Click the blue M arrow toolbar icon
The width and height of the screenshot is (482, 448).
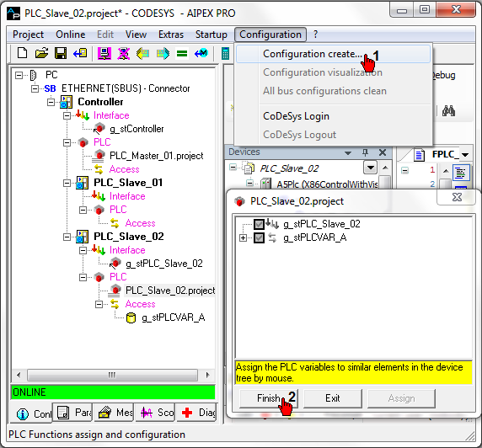point(201,53)
